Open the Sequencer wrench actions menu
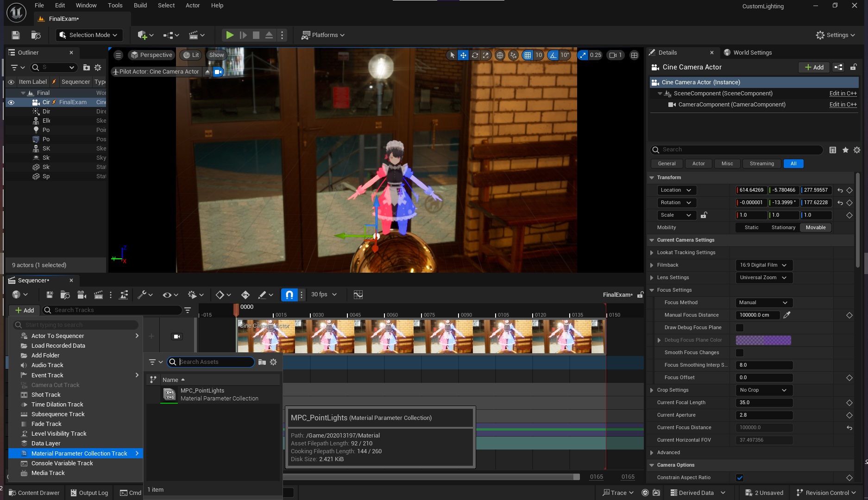 coord(145,294)
